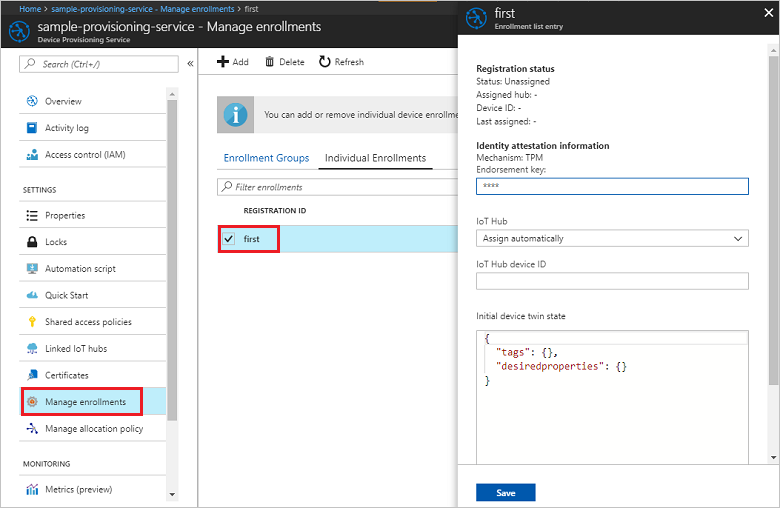Click the blue info icon in banner

pyautogui.click(x=235, y=115)
